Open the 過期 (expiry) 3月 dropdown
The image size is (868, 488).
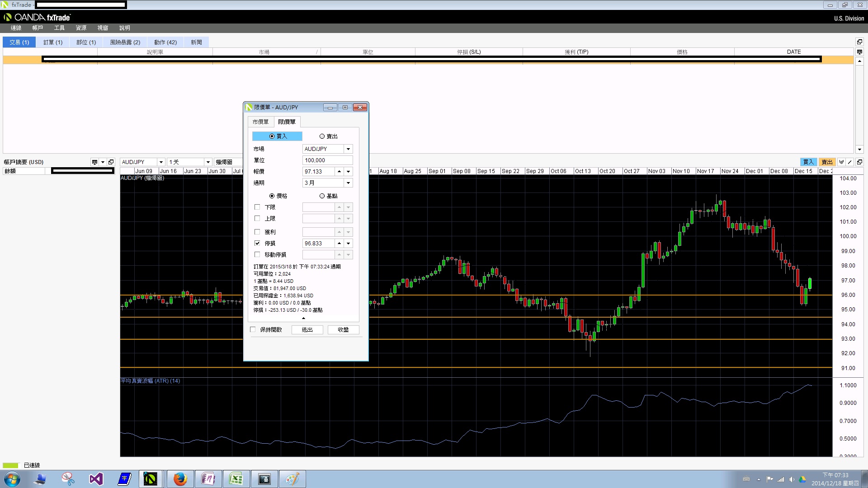(x=348, y=183)
